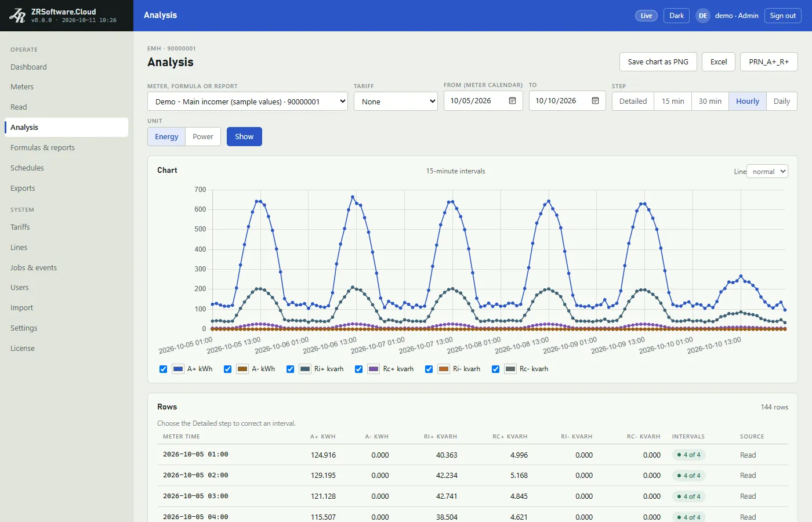The image size is (812, 522).
Task: Open the From date calendar picker icon
Action: [x=512, y=101]
